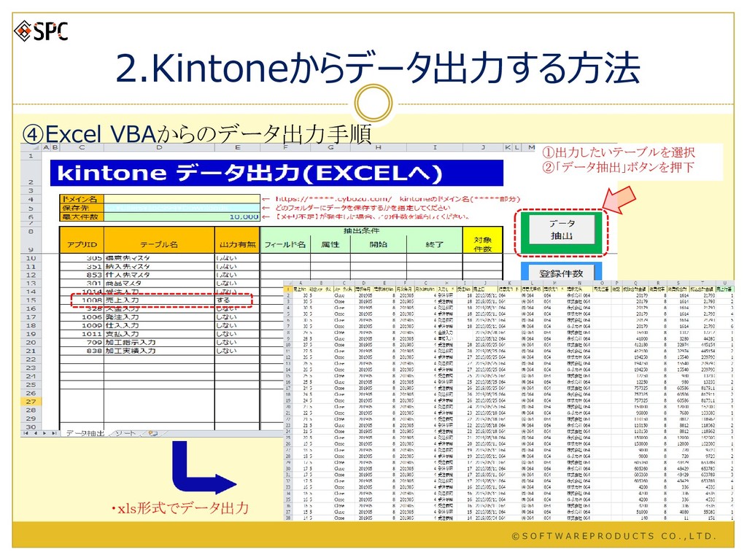
Task: Click app ID 1006 cell
Action: (82, 316)
